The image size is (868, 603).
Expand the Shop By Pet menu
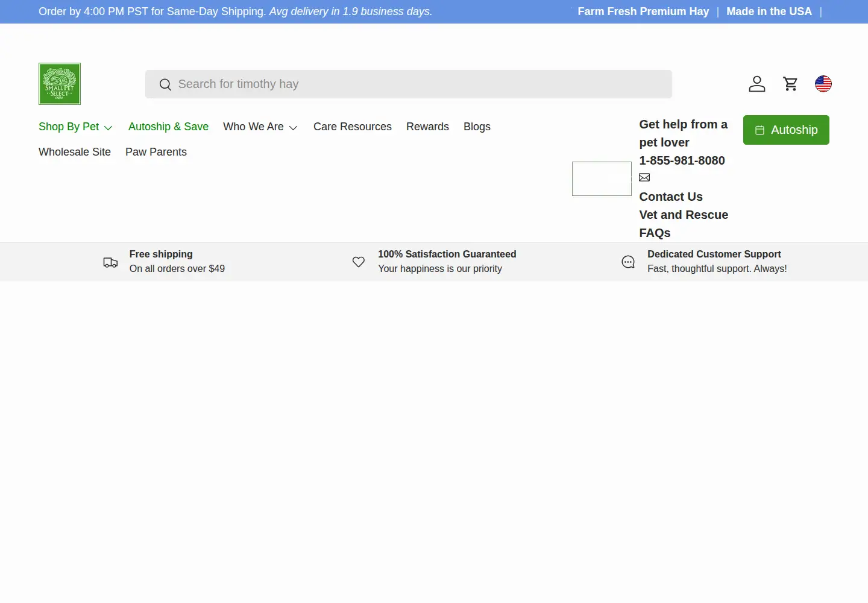click(75, 127)
